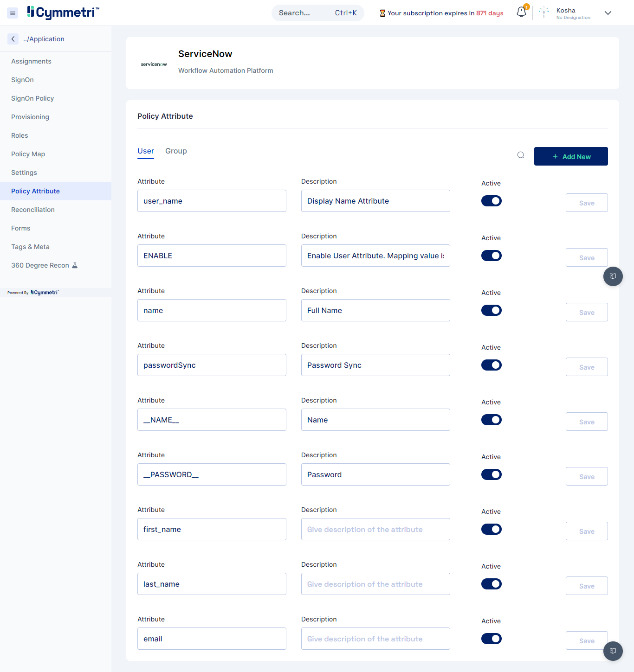Viewport: 634px width, 672px height.
Task: Click the first_name description input field
Action: [375, 529]
